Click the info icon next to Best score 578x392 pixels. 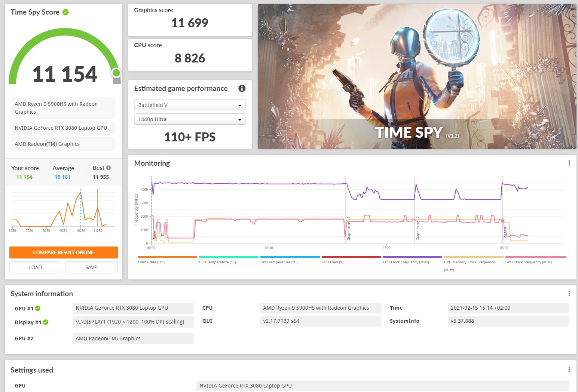pyautogui.click(x=108, y=168)
